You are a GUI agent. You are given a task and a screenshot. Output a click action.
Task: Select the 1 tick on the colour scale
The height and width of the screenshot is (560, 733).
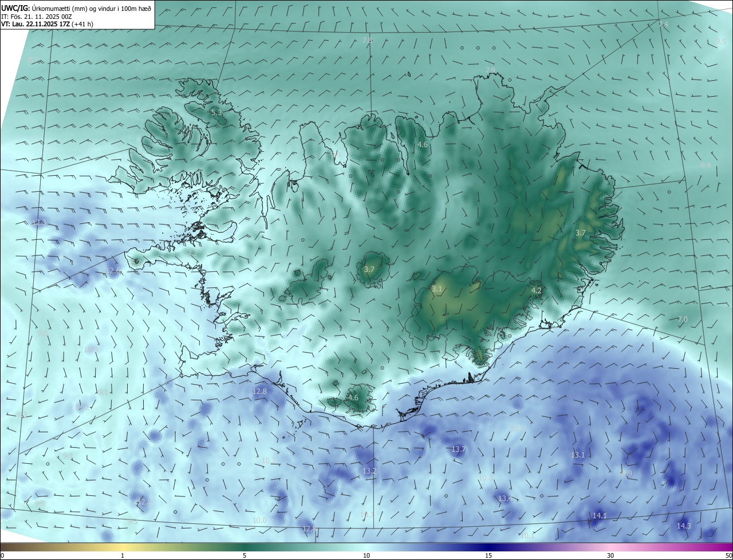(123, 555)
